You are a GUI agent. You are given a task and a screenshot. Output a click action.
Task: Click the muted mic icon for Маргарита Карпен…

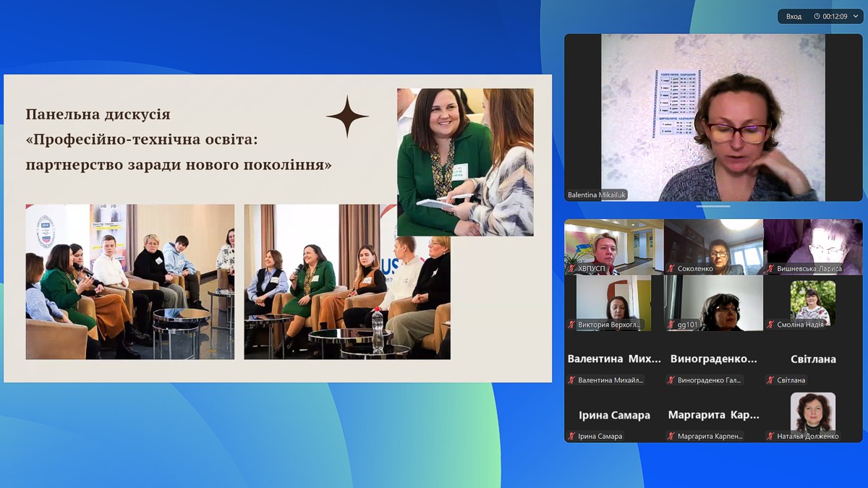[x=671, y=436]
